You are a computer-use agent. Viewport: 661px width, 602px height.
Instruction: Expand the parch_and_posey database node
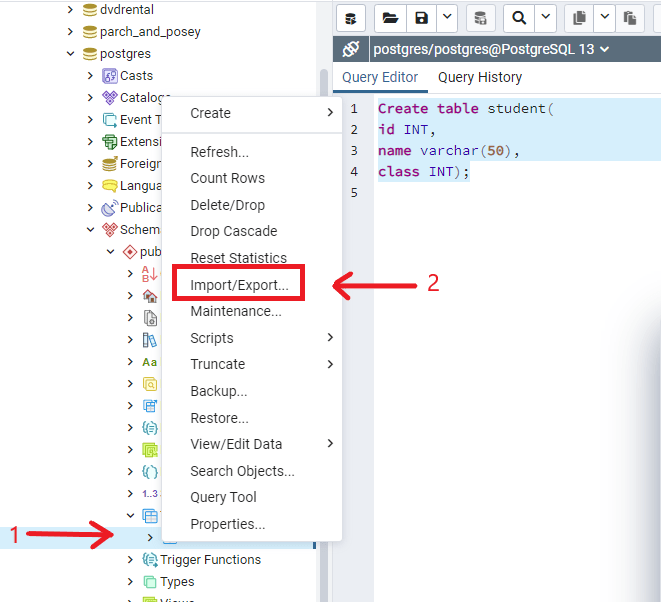[70, 32]
